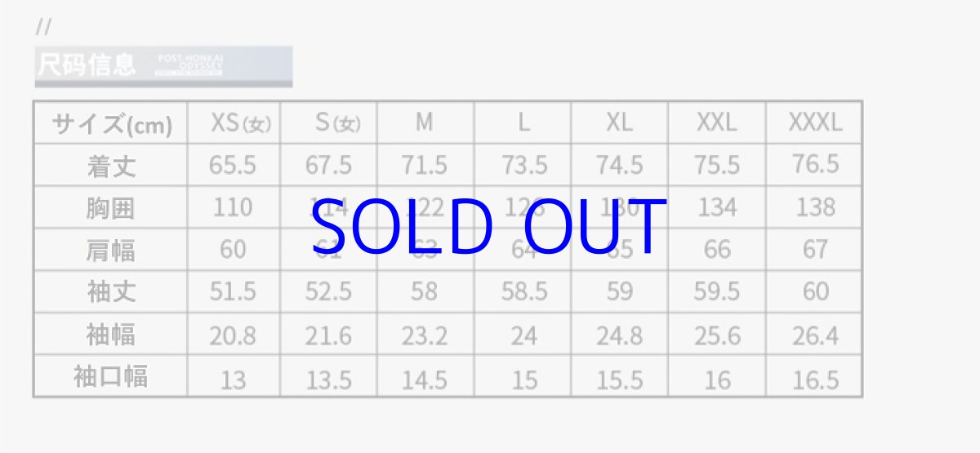Select the XXL column header
980x453 pixels.
[x=716, y=123]
